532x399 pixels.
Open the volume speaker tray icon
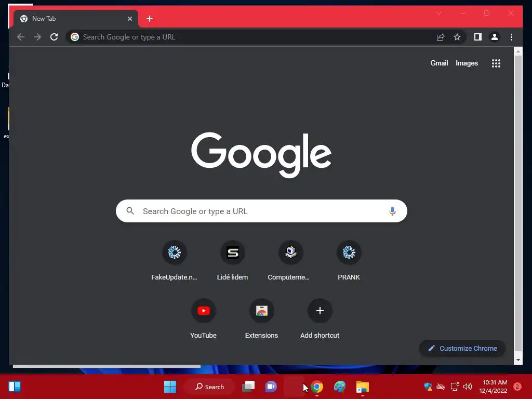pos(468,387)
